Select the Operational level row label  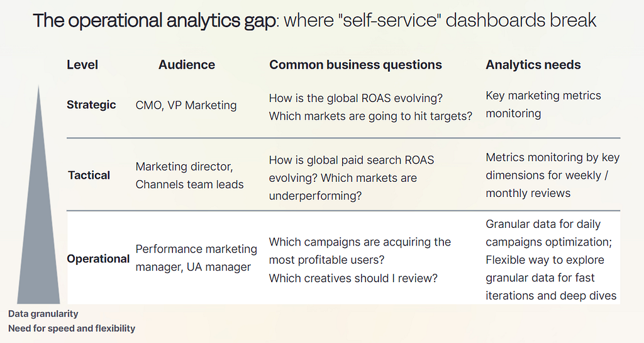(x=98, y=259)
